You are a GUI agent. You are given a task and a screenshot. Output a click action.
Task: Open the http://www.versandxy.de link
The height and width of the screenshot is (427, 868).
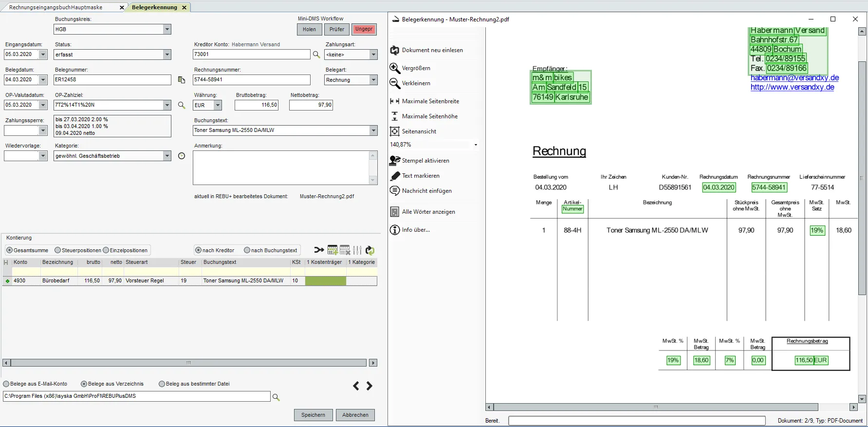(x=792, y=87)
